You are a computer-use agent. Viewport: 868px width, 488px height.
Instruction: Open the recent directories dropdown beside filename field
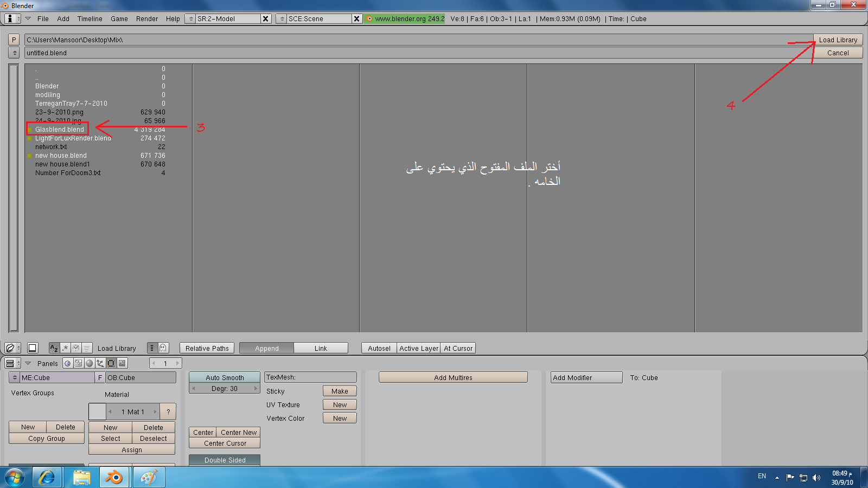click(14, 53)
